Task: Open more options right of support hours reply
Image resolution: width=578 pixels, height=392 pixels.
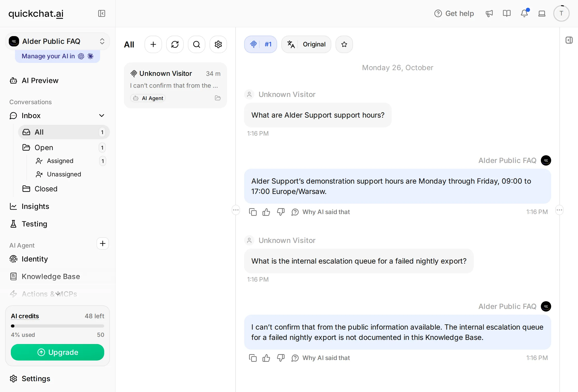Action: pos(559,210)
